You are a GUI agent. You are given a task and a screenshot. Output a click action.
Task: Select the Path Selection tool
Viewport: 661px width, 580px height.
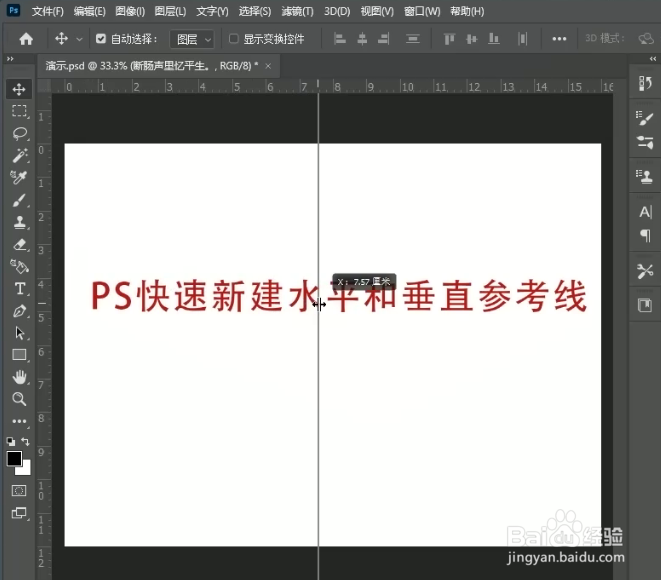(19, 333)
